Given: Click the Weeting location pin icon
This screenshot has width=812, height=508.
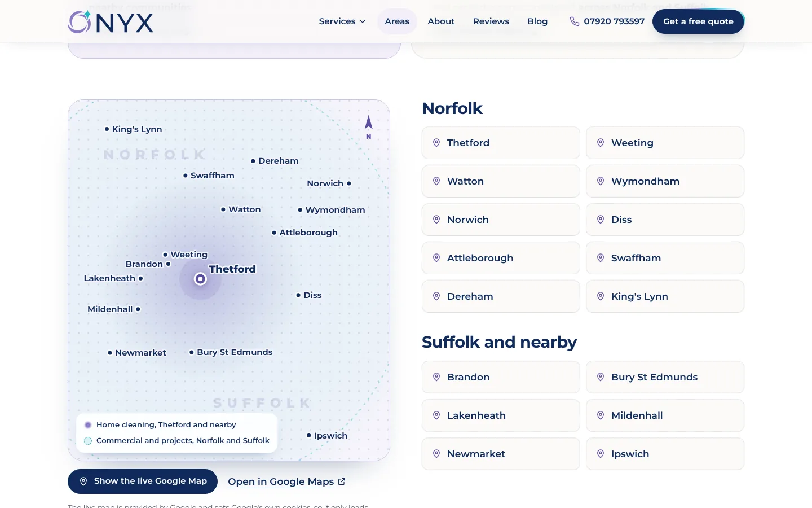Looking at the screenshot, I should (601, 143).
